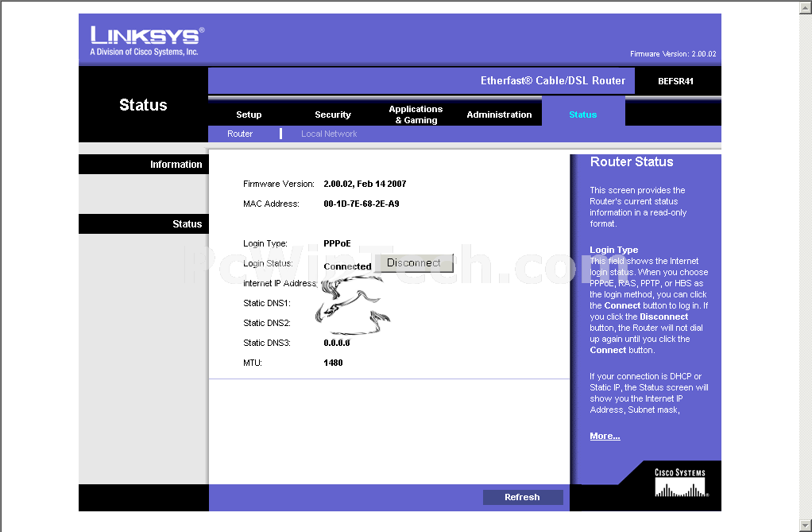The width and height of the screenshot is (812, 532).
Task: Open the Router sub-tab
Action: 240,134
